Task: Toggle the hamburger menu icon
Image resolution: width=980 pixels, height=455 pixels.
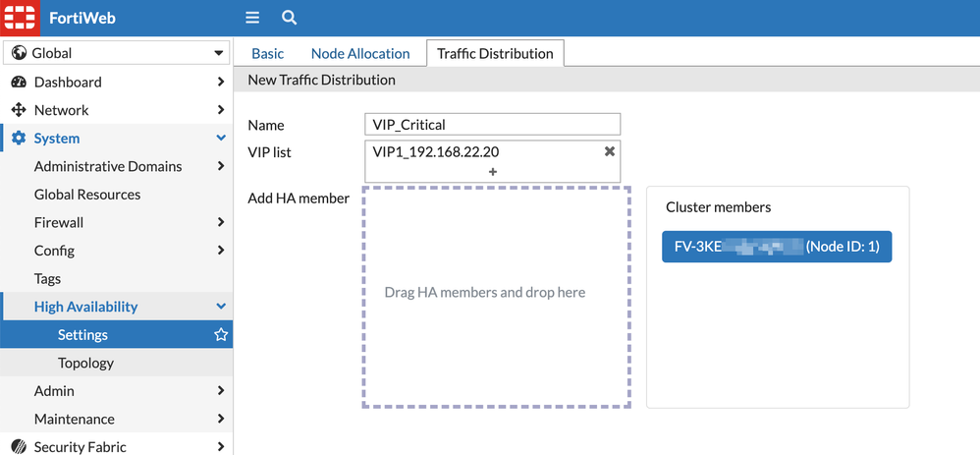Action: pos(252,18)
